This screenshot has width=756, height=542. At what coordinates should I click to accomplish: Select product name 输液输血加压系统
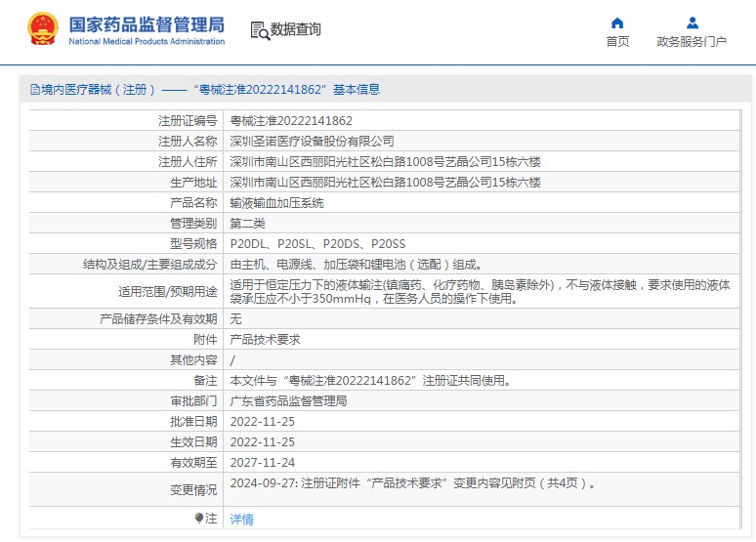(276, 203)
